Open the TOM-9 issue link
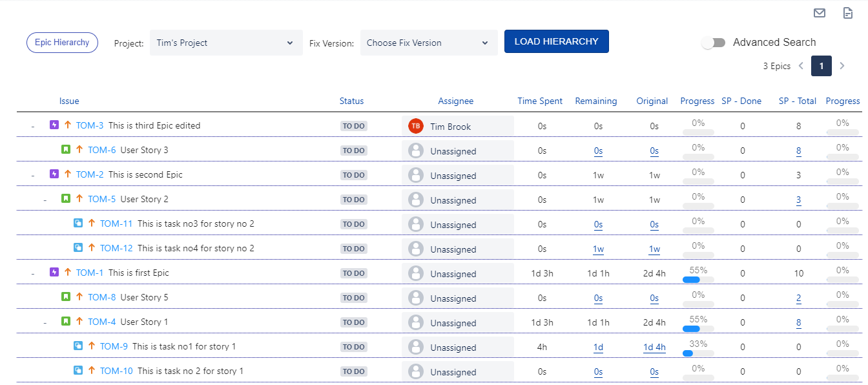The width and height of the screenshot is (868, 385). tap(114, 346)
